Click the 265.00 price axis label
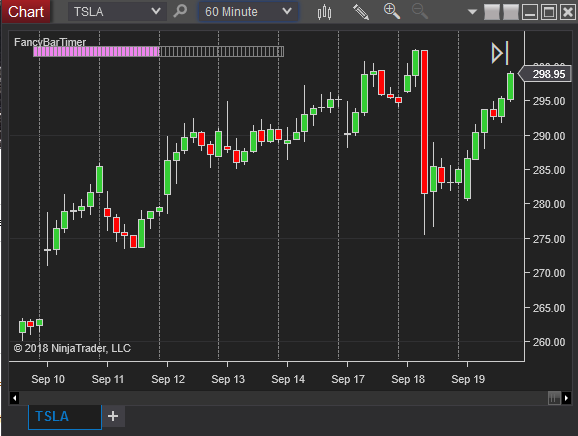 pyautogui.click(x=549, y=308)
